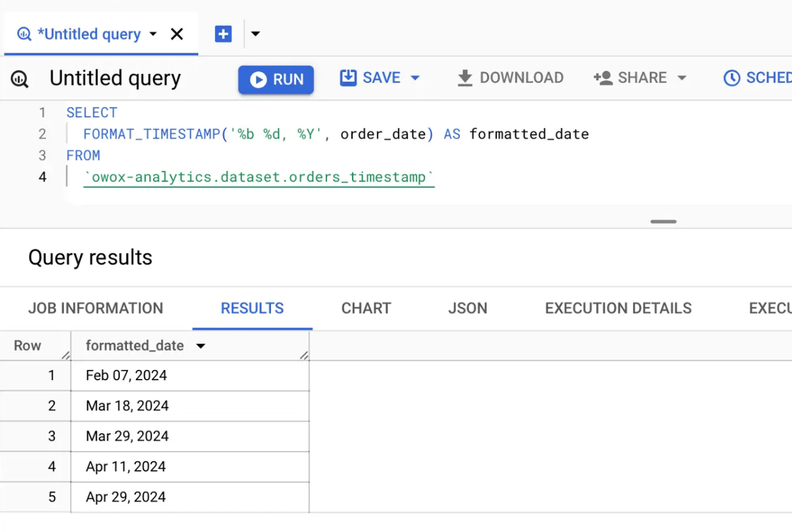
Task: Click the SAVE button
Action: [x=370, y=78]
